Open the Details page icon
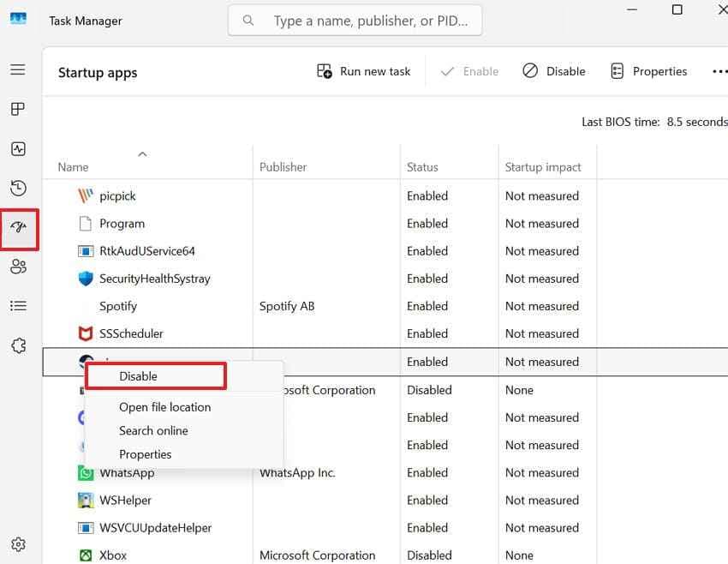728x564 pixels. click(x=18, y=306)
